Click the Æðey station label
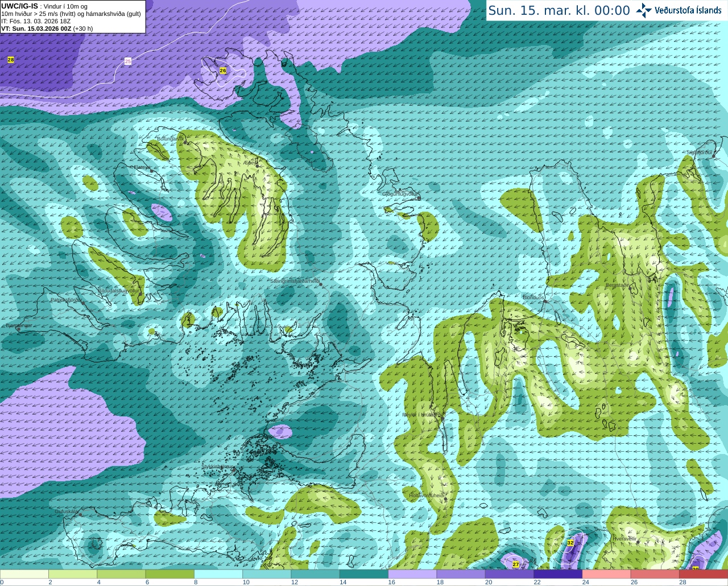 (250, 163)
